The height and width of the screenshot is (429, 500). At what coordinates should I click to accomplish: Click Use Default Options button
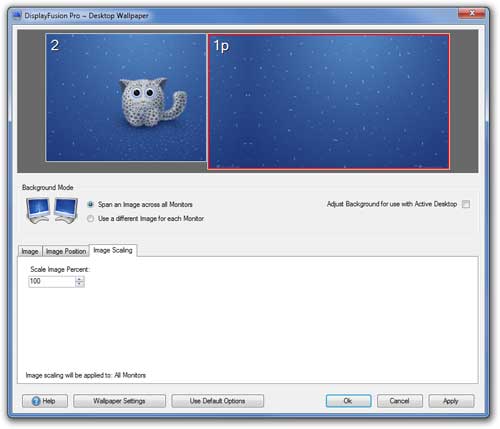pos(217,401)
